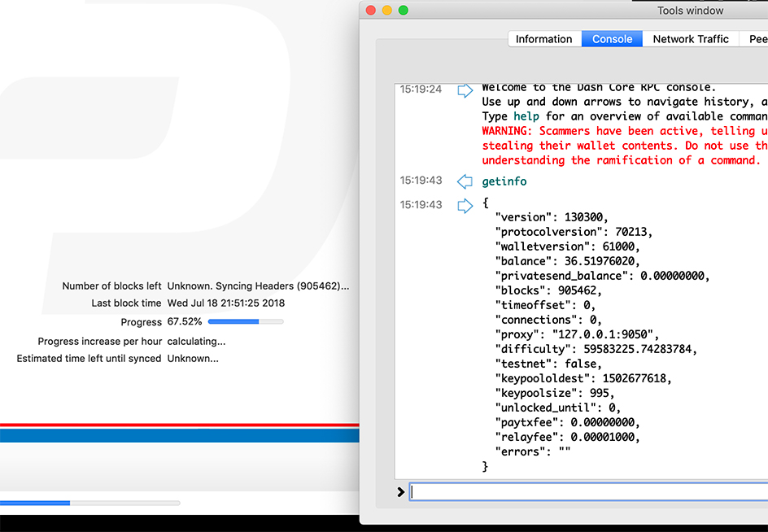768x532 pixels.
Task: Maximize the Tools window with the green button
Action: click(403, 11)
